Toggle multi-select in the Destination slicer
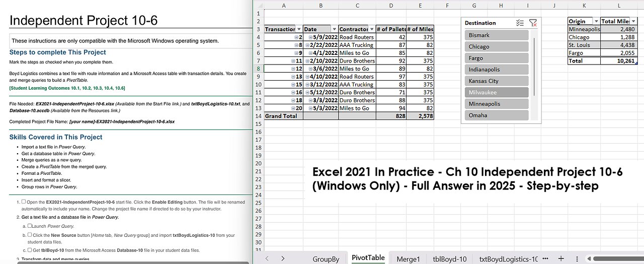The width and height of the screenshot is (644, 264). (520, 23)
